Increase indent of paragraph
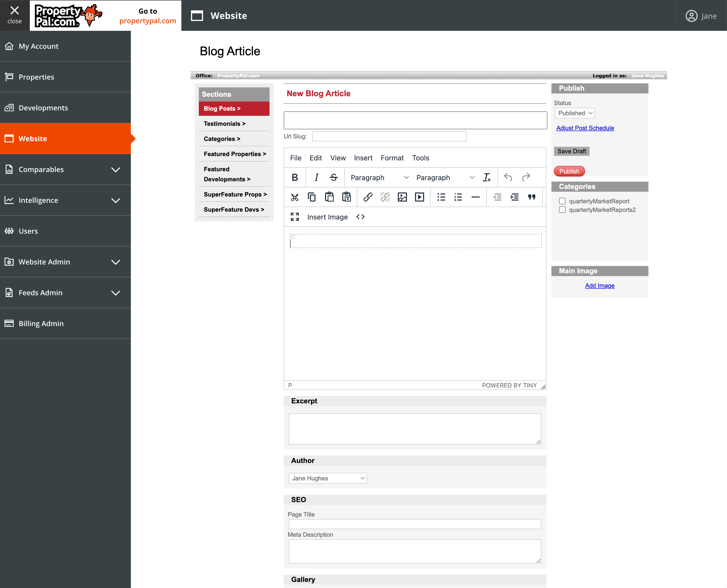 coord(515,197)
